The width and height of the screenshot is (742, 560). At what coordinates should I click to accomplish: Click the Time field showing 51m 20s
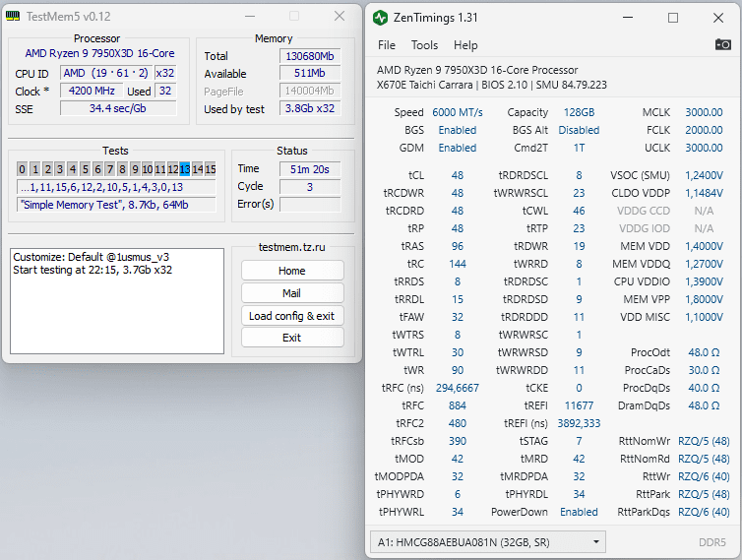(310, 169)
